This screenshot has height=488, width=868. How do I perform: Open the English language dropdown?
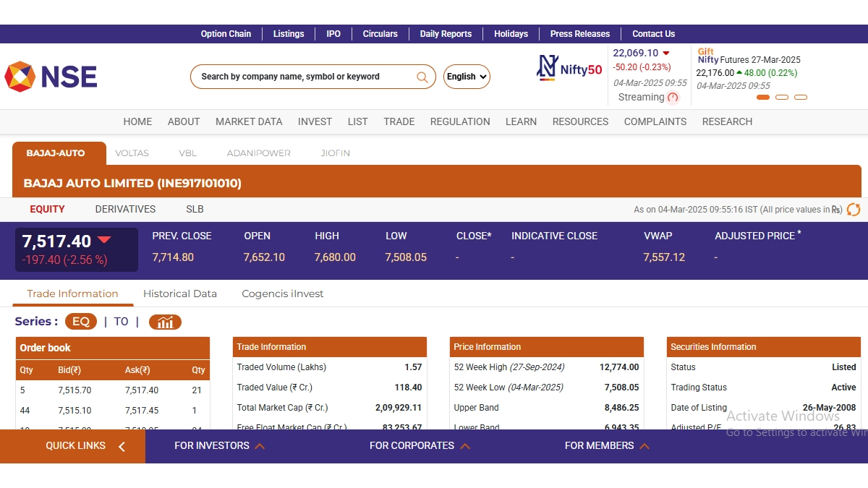467,77
